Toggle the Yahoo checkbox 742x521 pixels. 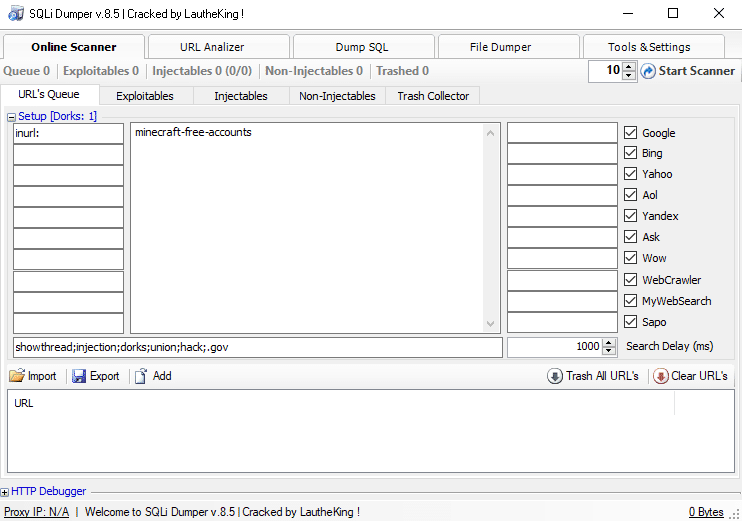630,174
